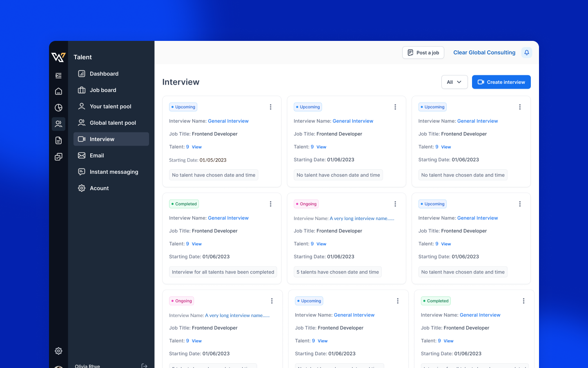Open the Acount menu item
The image size is (588, 368).
[x=111, y=188]
